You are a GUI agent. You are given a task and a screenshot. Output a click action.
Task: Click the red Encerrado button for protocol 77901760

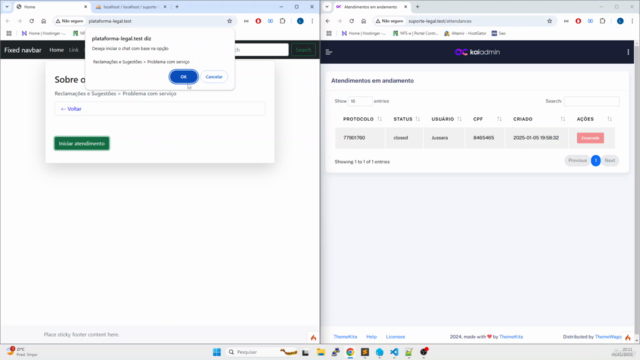pyautogui.click(x=590, y=138)
